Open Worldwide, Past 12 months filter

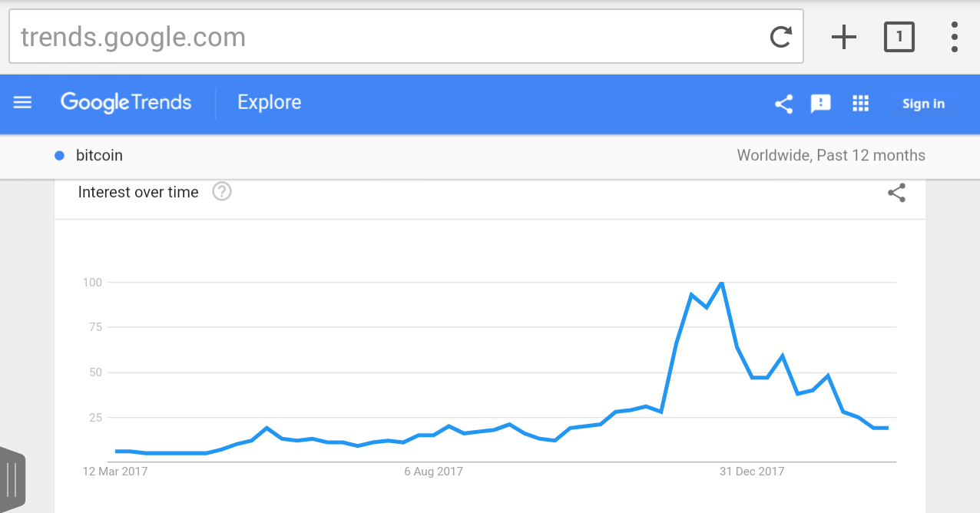pyautogui.click(x=831, y=156)
